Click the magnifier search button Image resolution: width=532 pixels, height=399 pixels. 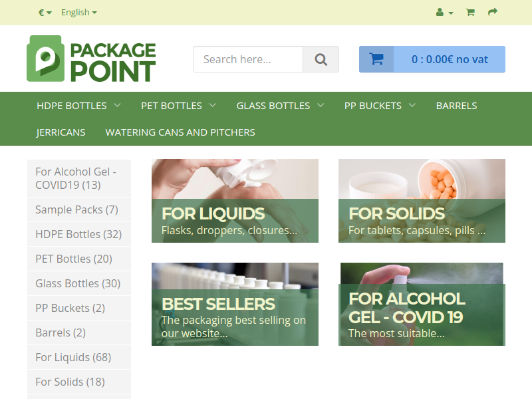point(321,59)
